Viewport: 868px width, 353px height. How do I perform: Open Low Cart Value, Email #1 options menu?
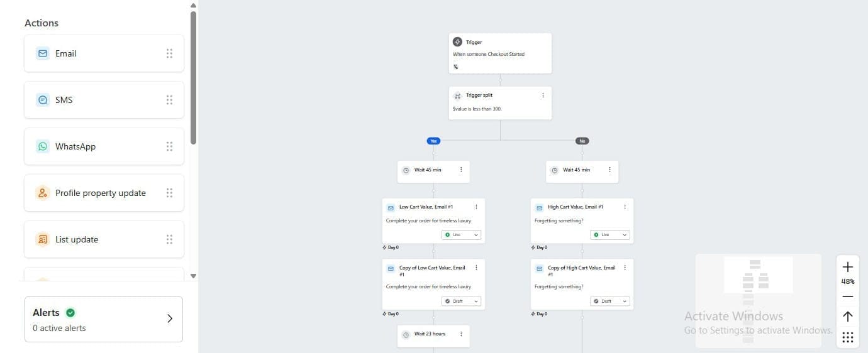[476, 207]
